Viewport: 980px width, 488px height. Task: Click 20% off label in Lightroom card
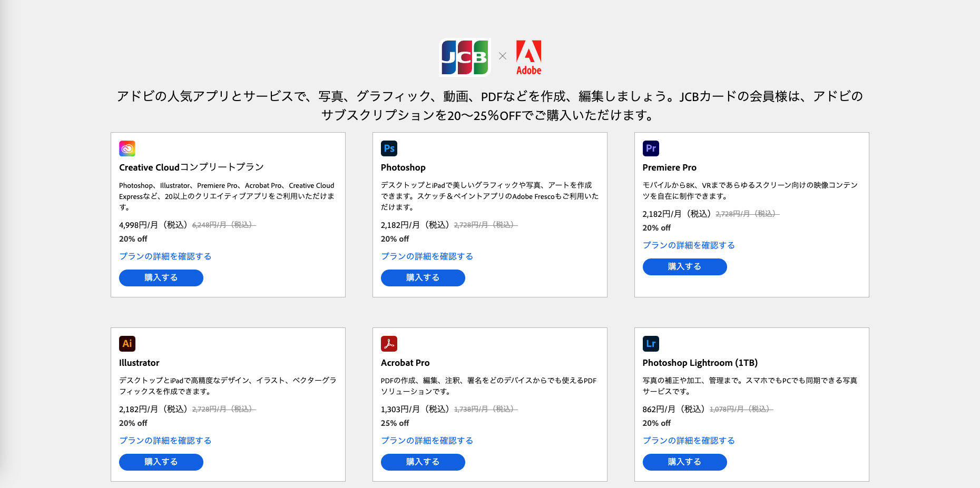click(x=656, y=423)
